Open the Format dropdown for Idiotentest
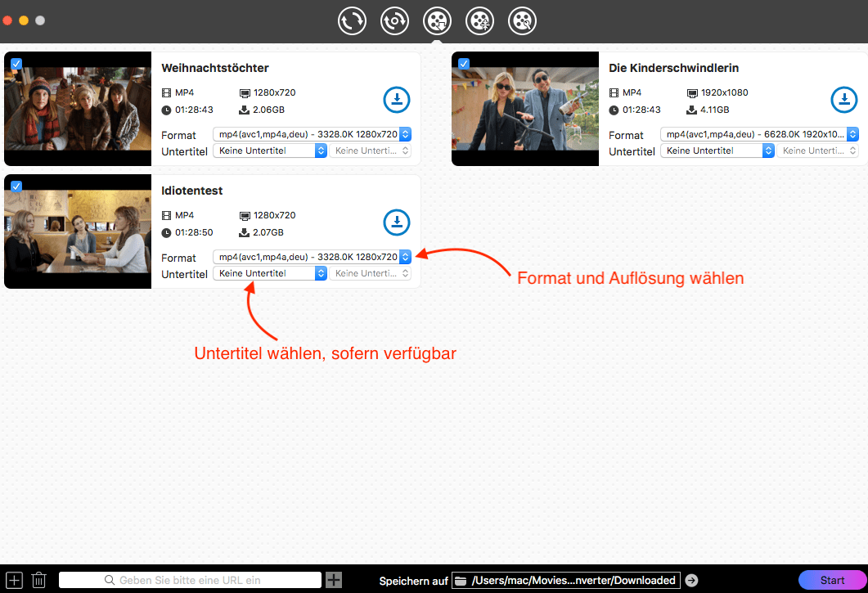 point(405,257)
